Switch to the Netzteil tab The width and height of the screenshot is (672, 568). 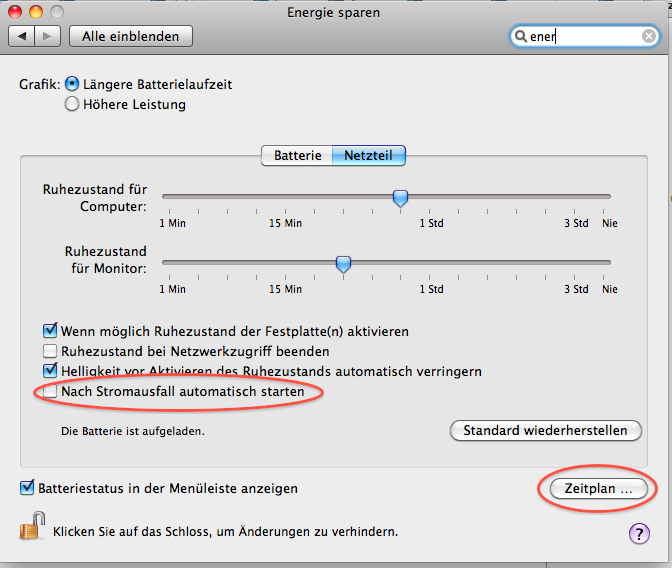[x=368, y=156]
